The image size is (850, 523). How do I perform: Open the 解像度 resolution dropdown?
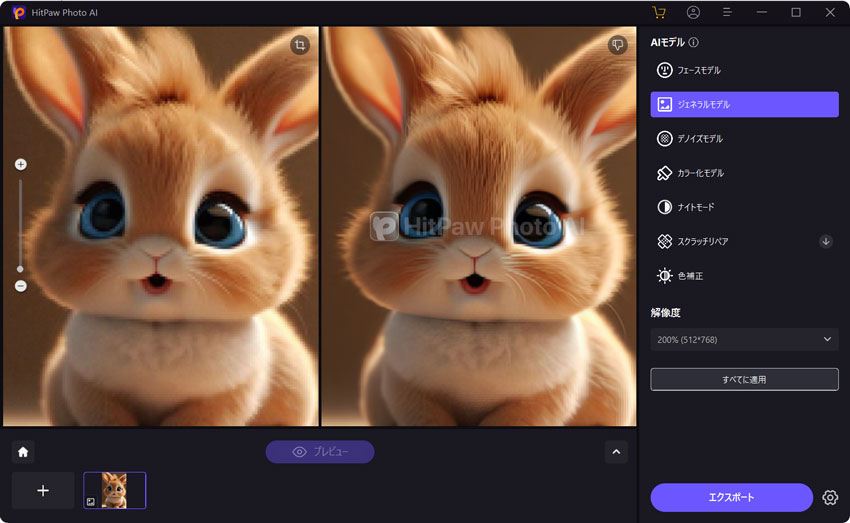coord(744,339)
